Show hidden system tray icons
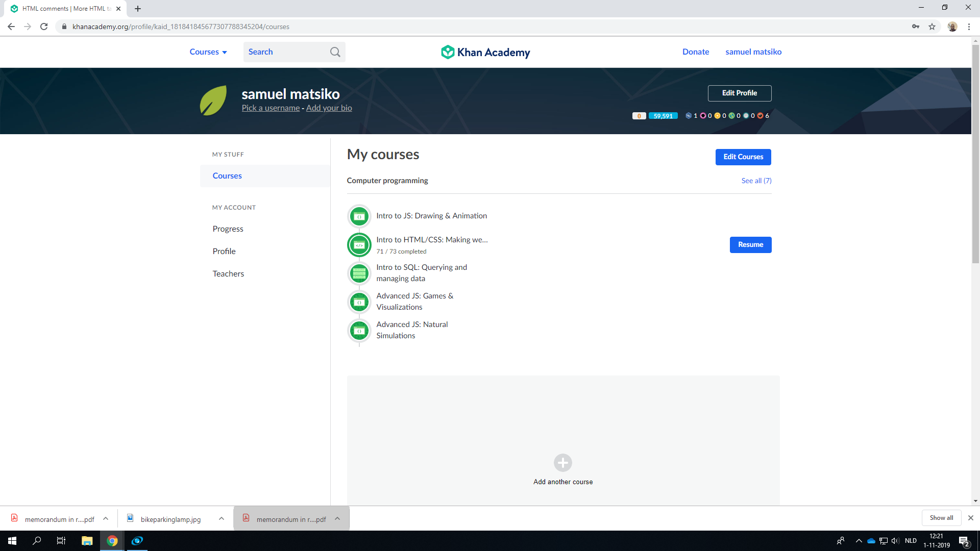 coord(859,541)
